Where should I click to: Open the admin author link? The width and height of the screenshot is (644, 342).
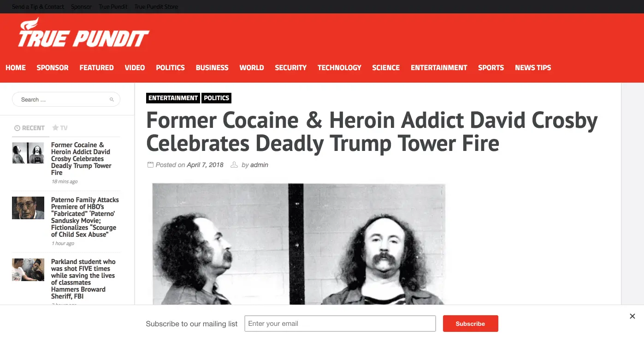pyautogui.click(x=259, y=165)
